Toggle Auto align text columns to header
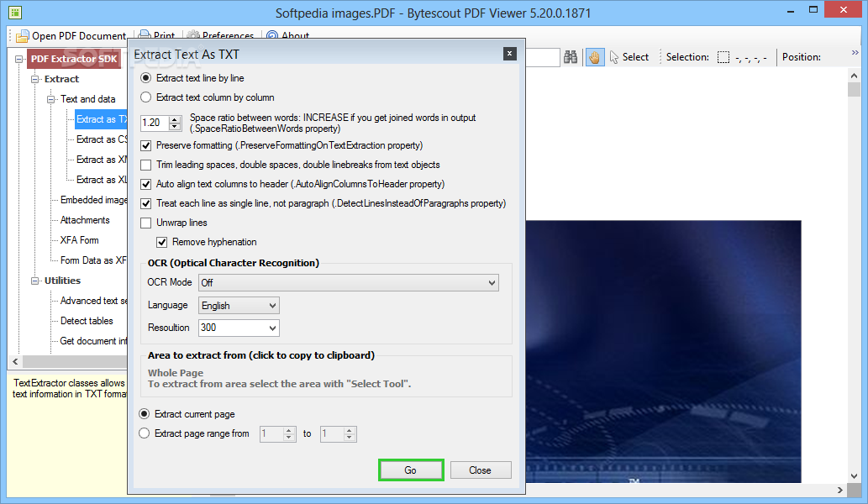This screenshot has height=504, width=868. (x=146, y=184)
